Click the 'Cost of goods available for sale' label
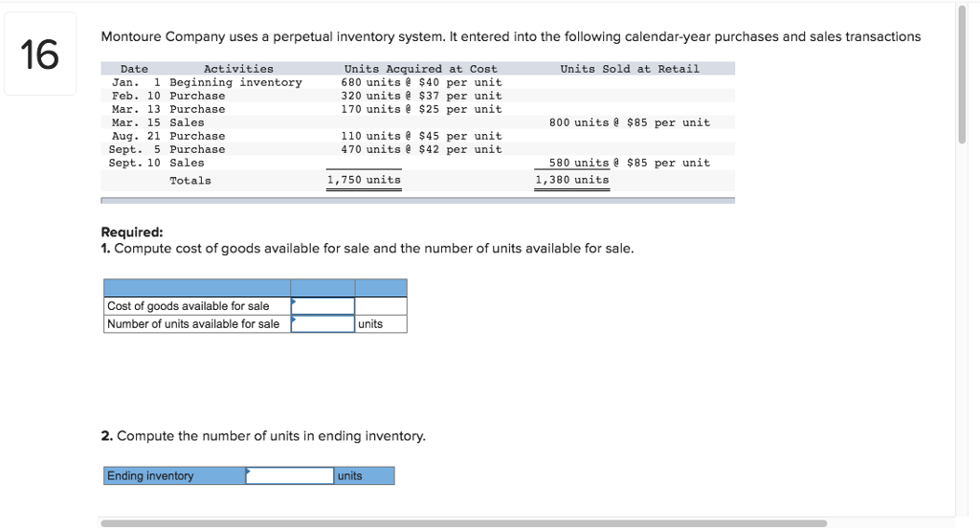 tap(189, 305)
